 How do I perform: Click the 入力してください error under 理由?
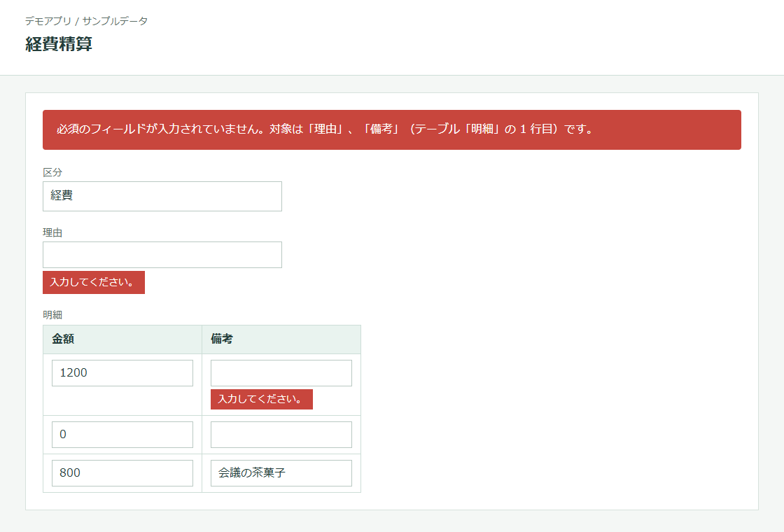[94, 283]
